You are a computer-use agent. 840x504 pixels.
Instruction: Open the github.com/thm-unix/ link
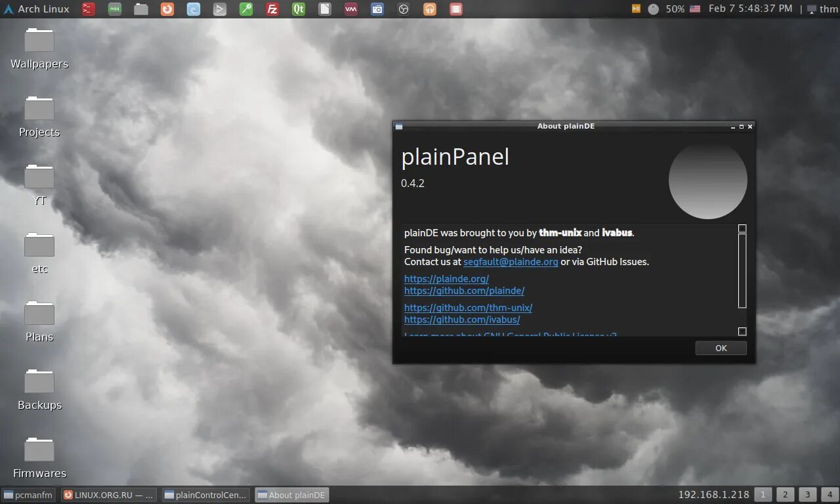[468, 308]
